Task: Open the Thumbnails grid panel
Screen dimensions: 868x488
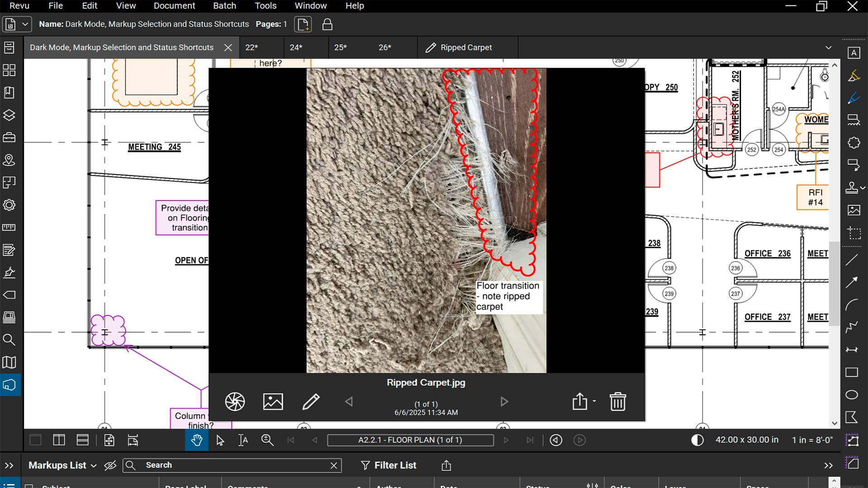Action: pos(9,70)
